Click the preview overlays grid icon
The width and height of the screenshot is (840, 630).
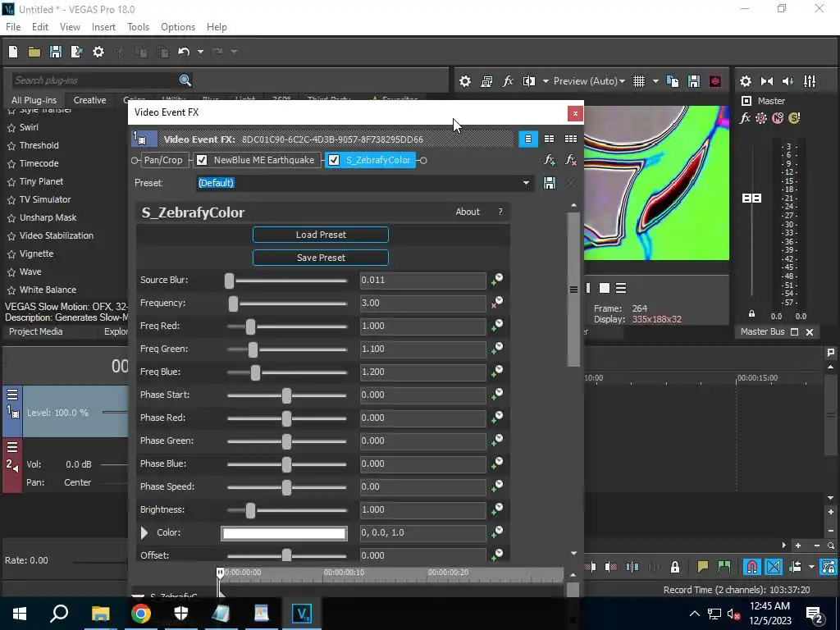point(638,81)
